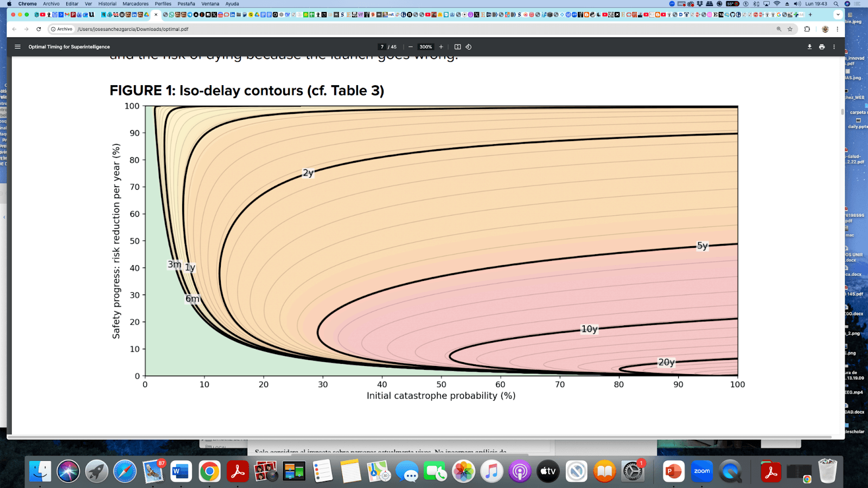Open Chrome's three-dot options menu
This screenshot has height=488, width=868.
click(837, 29)
